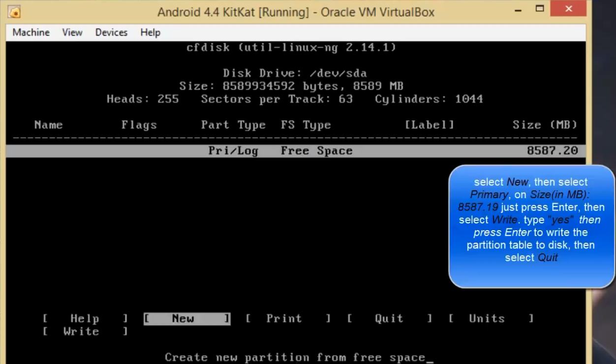Click the Create new partition from free space text
616x364 pixels.
pyautogui.click(x=295, y=357)
